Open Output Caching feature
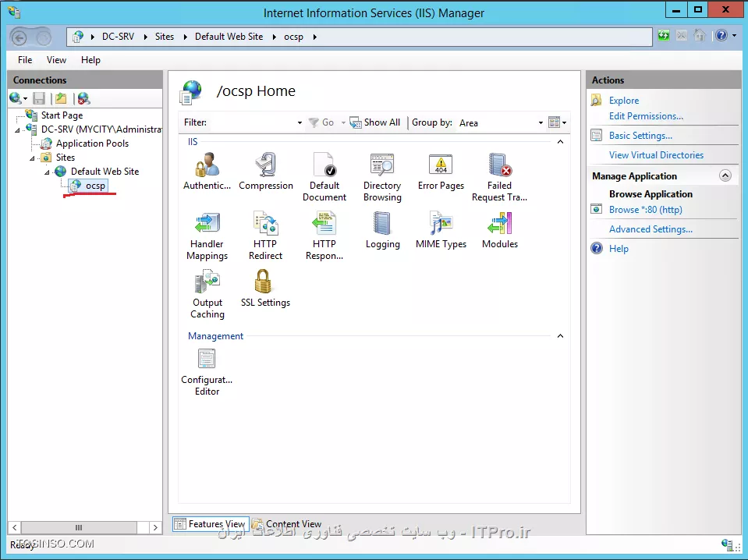 point(207,294)
